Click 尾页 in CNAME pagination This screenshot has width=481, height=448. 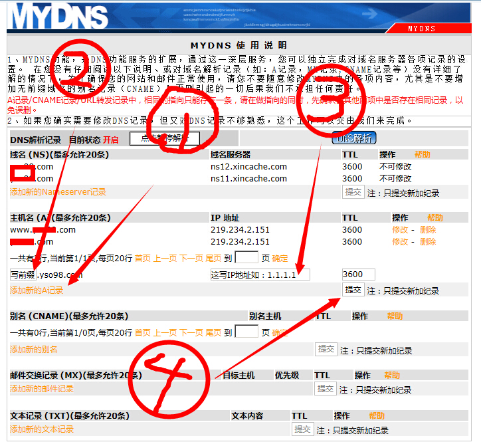pos(213,332)
